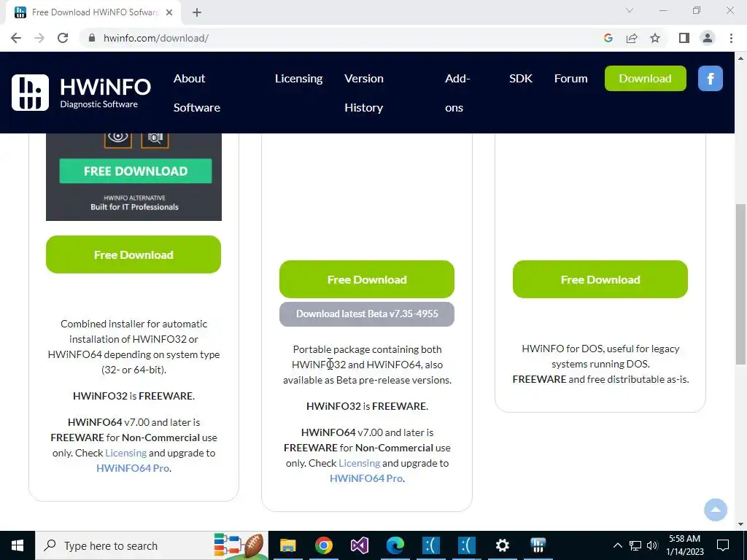747x560 pixels.
Task: Open HWiNFO64 Pro link in portable card
Action: coord(366,478)
